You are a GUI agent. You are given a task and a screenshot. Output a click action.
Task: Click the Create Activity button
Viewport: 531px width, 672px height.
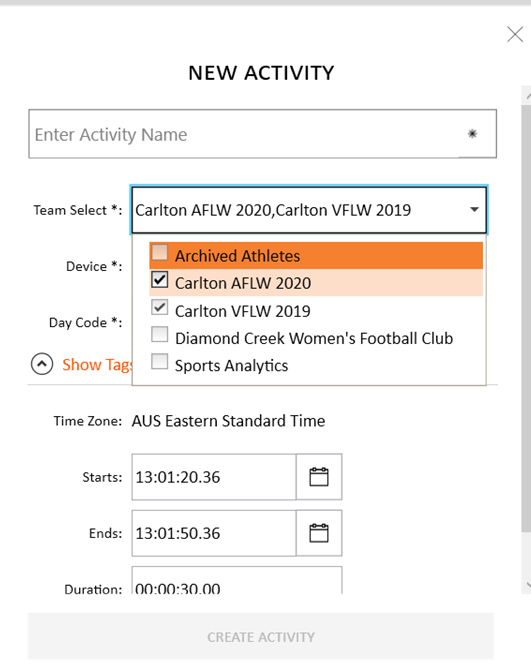click(x=261, y=636)
